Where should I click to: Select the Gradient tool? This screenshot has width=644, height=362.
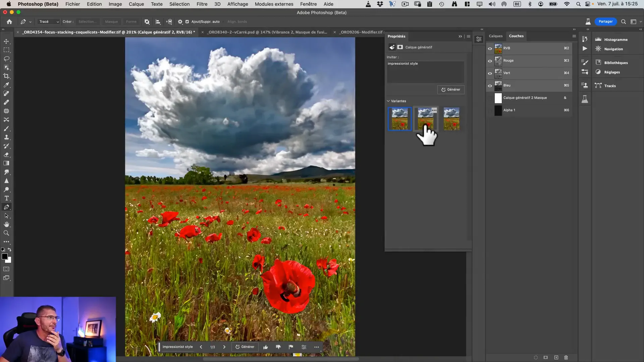6,164
